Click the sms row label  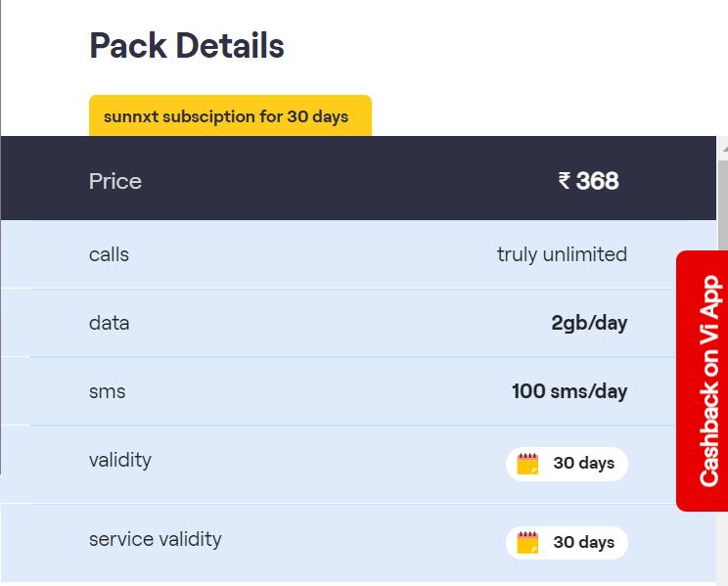coord(107,391)
